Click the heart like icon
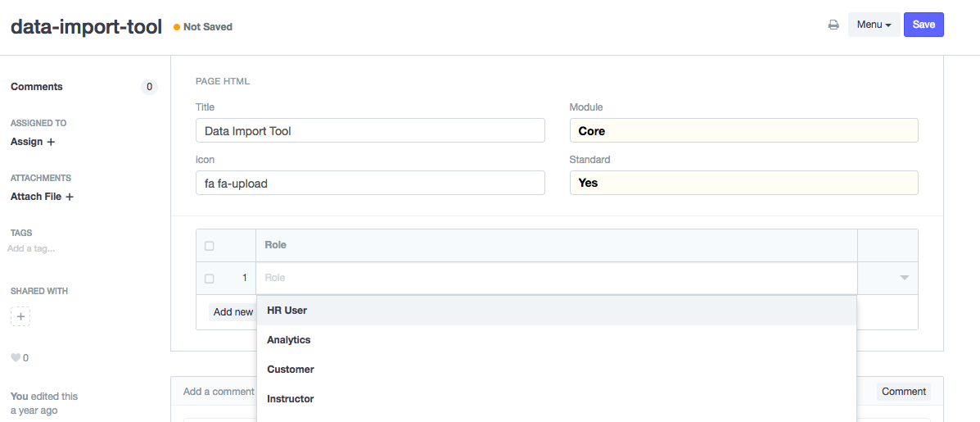This screenshot has width=980, height=422. 15,358
